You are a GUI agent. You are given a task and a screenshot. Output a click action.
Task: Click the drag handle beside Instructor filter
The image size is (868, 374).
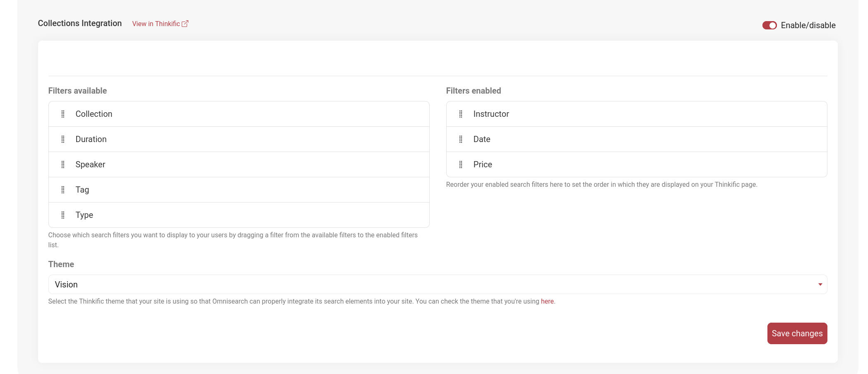coord(461,114)
